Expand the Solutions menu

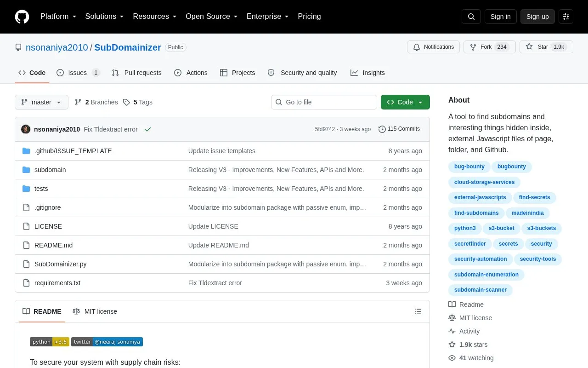pyautogui.click(x=104, y=17)
